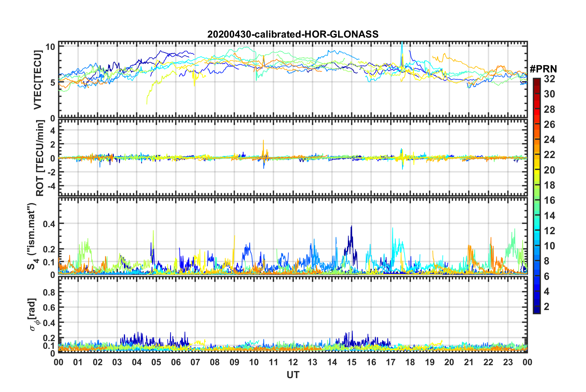Click colorbar tick label "26"
This screenshot has width=586, height=392.
(549, 125)
